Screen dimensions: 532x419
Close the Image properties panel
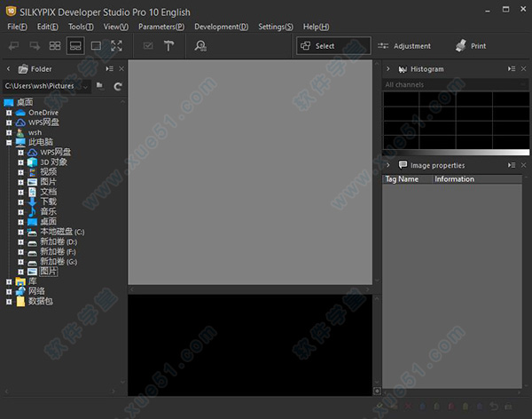point(523,165)
